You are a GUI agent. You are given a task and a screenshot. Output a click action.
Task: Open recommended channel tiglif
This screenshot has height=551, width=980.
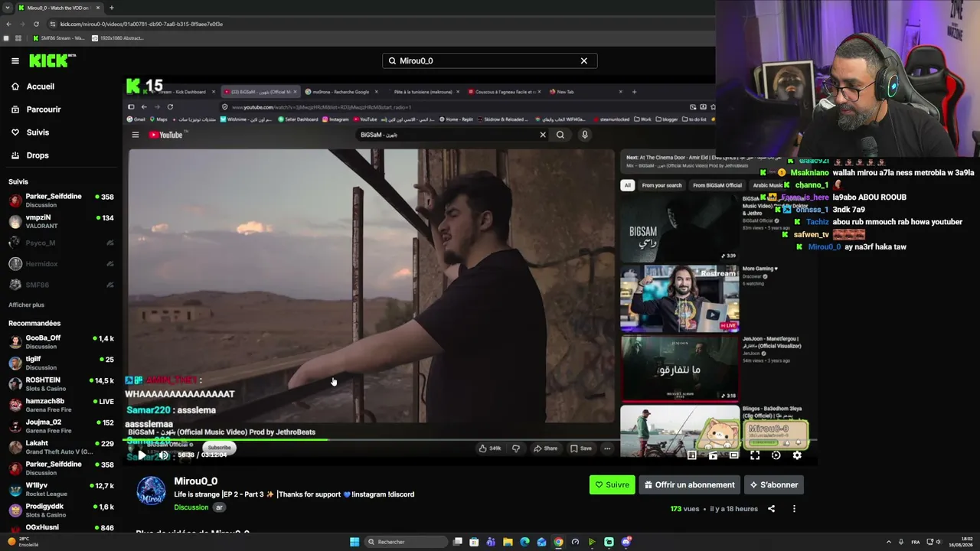(x=61, y=364)
